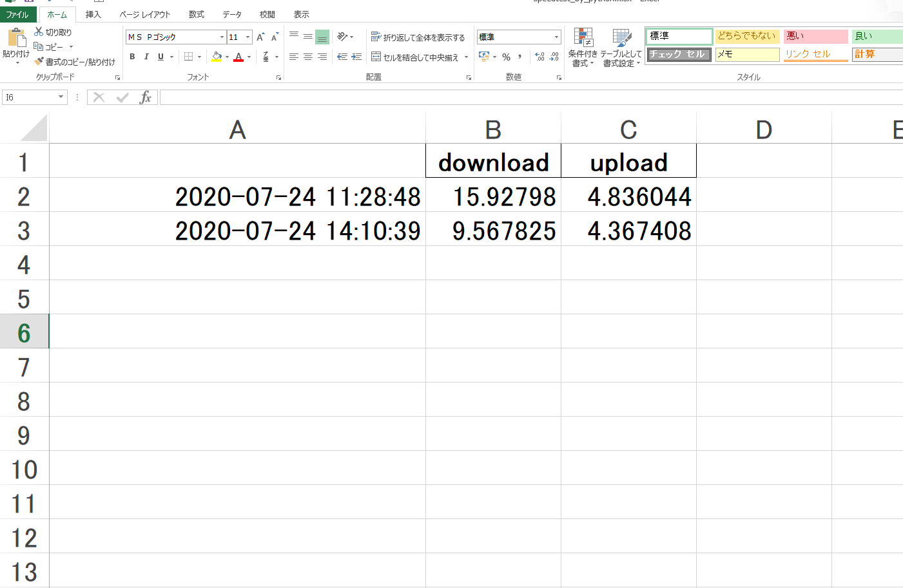903x588 pixels.
Task: Center cell text horizontally
Action: pos(308,57)
